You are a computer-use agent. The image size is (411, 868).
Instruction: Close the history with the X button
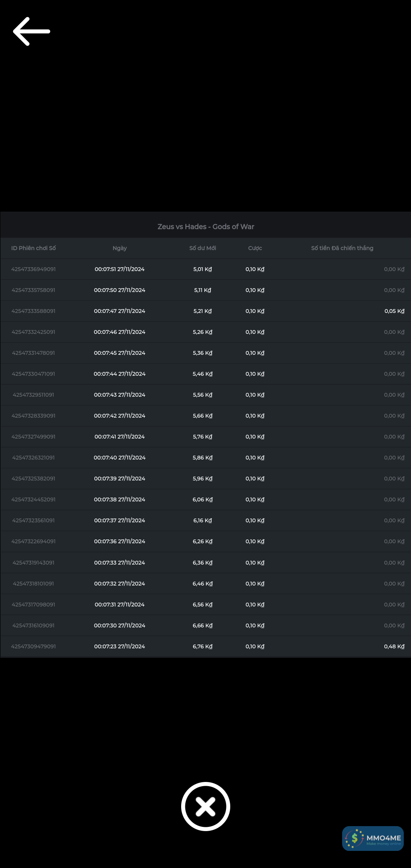(205, 806)
